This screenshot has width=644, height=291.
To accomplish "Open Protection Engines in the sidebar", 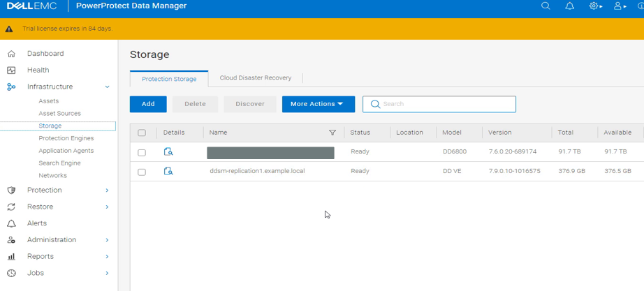I will click(66, 138).
